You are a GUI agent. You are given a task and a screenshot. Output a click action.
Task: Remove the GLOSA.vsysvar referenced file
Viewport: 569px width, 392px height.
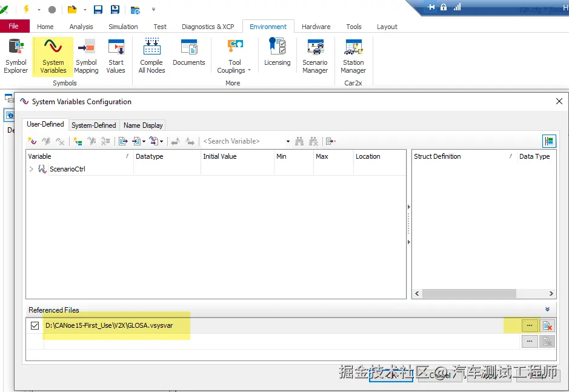[x=547, y=325]
